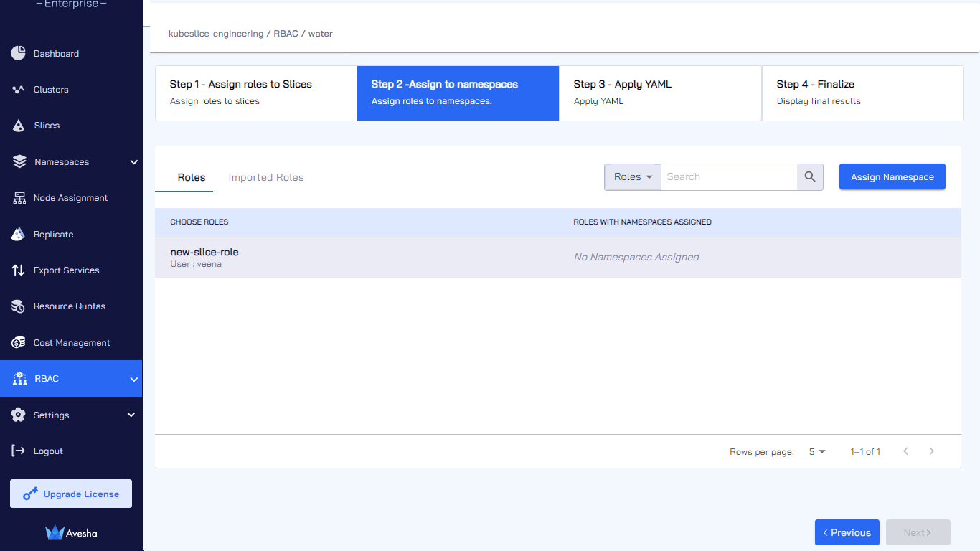Click the Logout arrow icon

click(x=19, y=451)
